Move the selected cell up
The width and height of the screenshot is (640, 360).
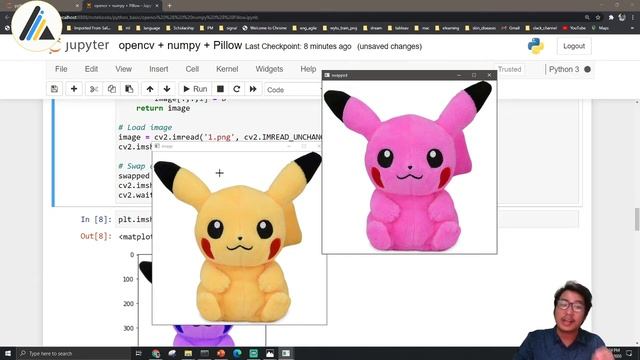(x=150, y=89)
